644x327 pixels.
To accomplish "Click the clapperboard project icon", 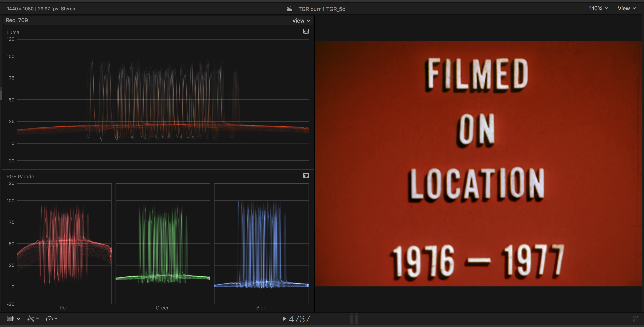I will pos(289,9).
